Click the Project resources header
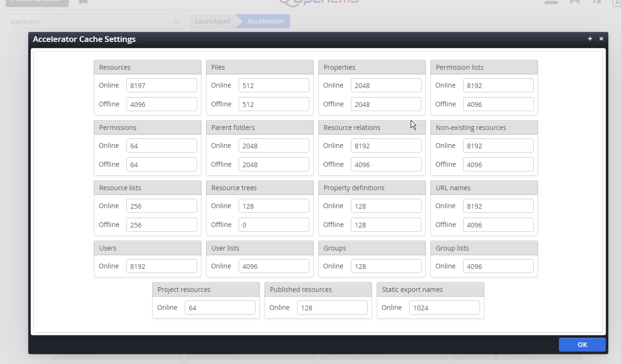The width and height of the screenshot is (621, 364). [206, 290]
